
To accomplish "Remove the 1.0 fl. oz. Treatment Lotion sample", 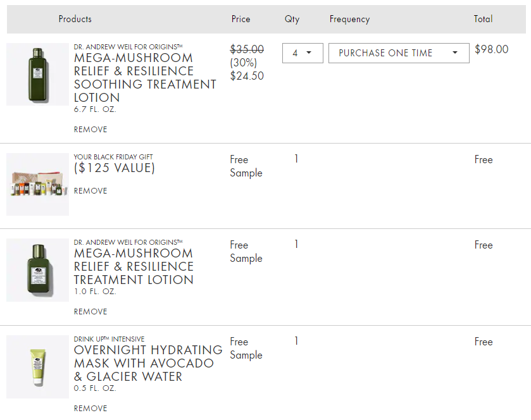I will (91, 312).
